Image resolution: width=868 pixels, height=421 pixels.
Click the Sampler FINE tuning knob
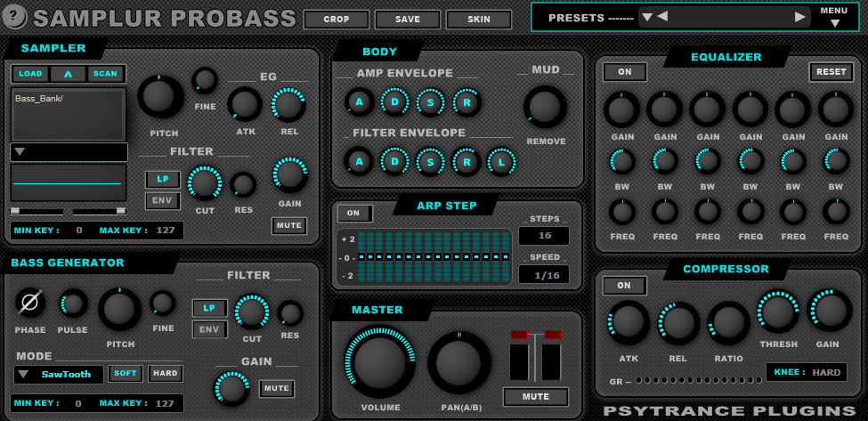pos(205,81)
